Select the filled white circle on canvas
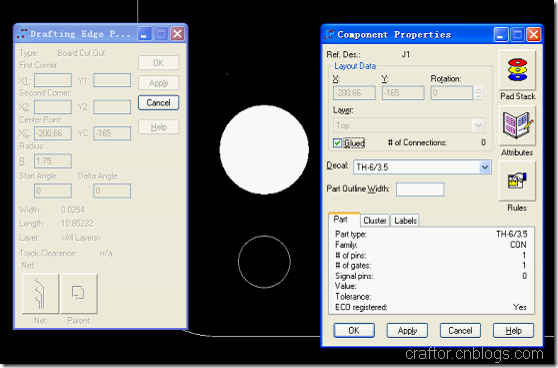 tap(264, 149)
